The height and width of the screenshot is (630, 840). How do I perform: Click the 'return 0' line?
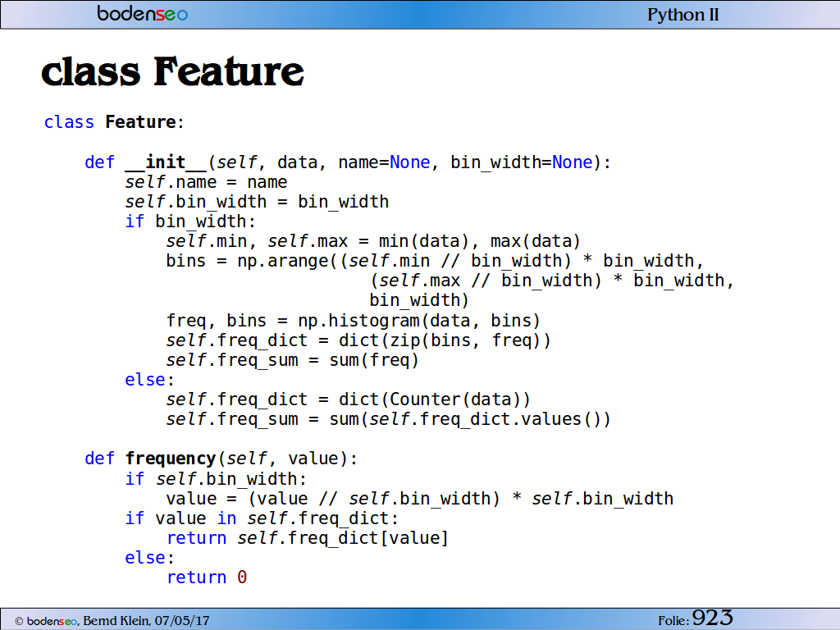pos(207,577)
